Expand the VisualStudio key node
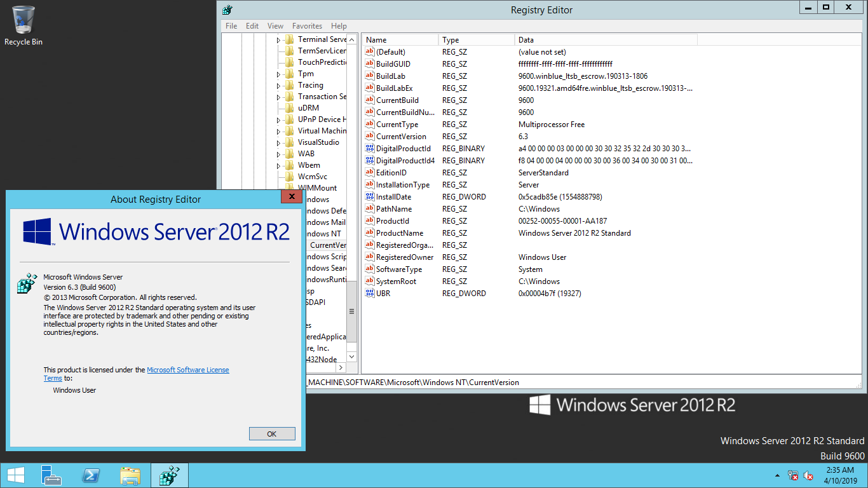868x488 pixels. tap(278, 143)
